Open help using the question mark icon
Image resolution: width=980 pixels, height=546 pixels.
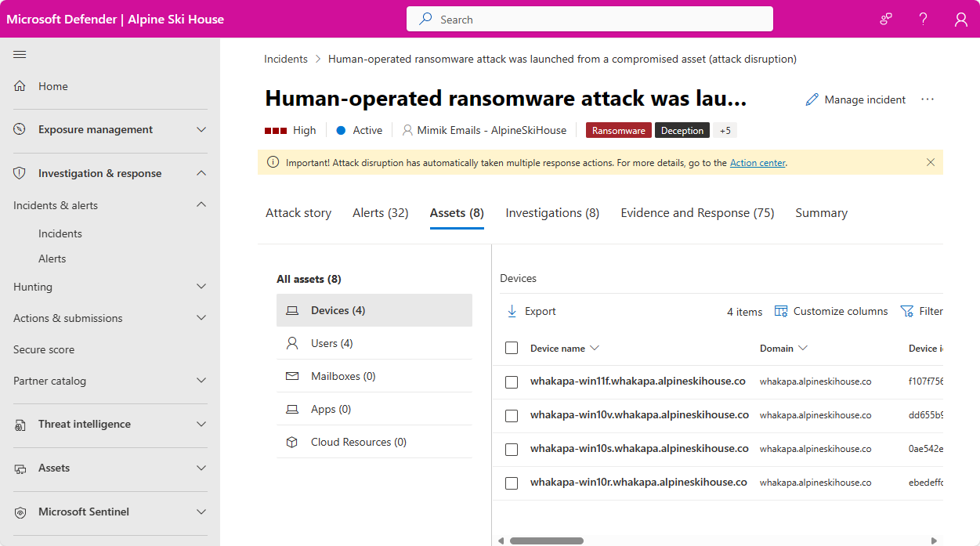[923, 18]
